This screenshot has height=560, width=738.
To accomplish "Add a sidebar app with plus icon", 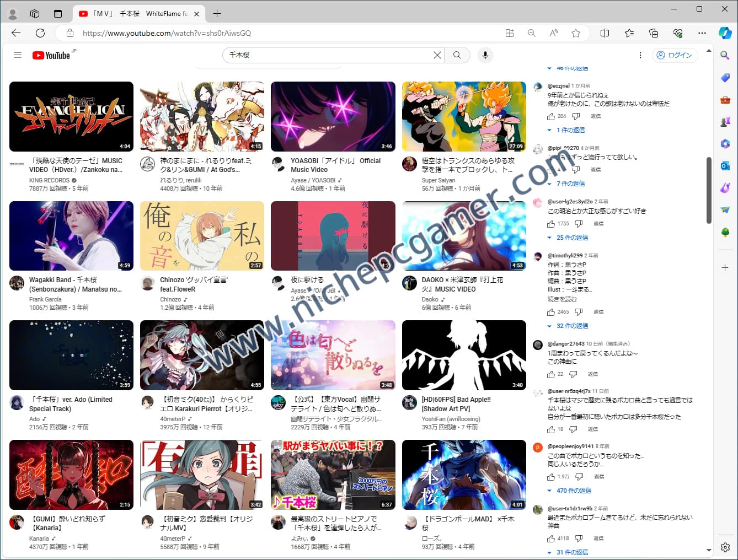I will coord(725,267).
